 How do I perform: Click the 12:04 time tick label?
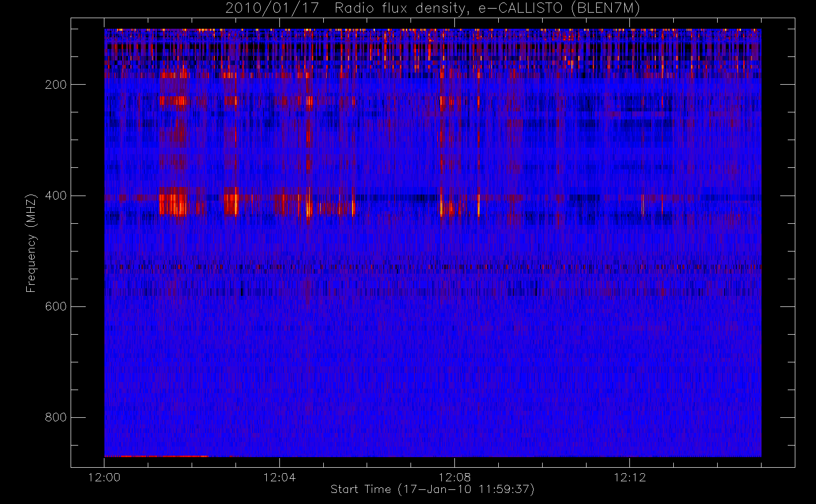click(x=279, y=477)
